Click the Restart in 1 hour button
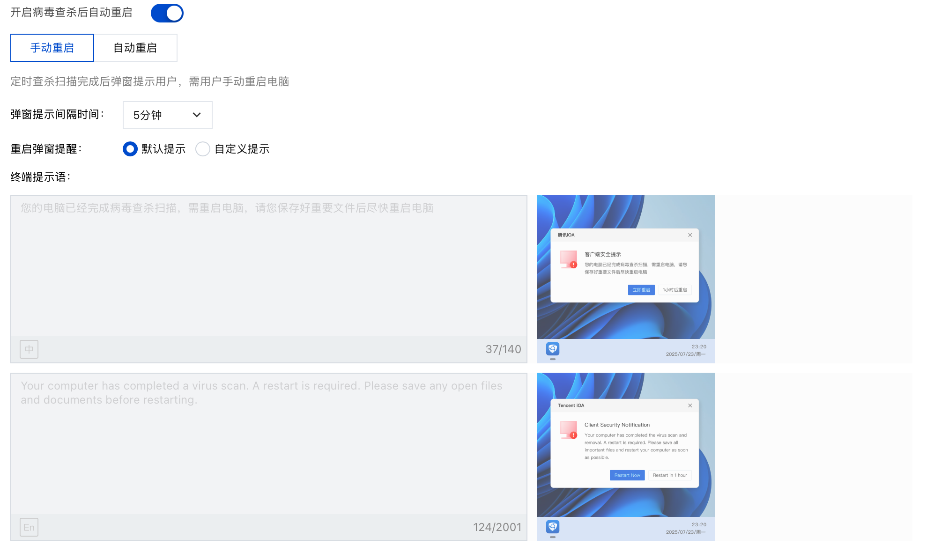 click(670, 475)
